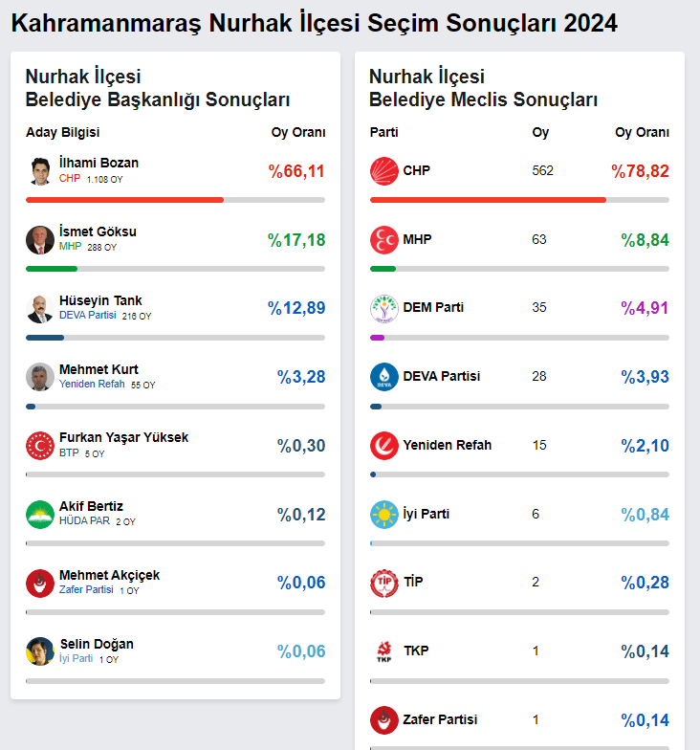
Task: Click the HÜDA PAR logo beside Akif Bertiz
Action: tap(40, 515)
